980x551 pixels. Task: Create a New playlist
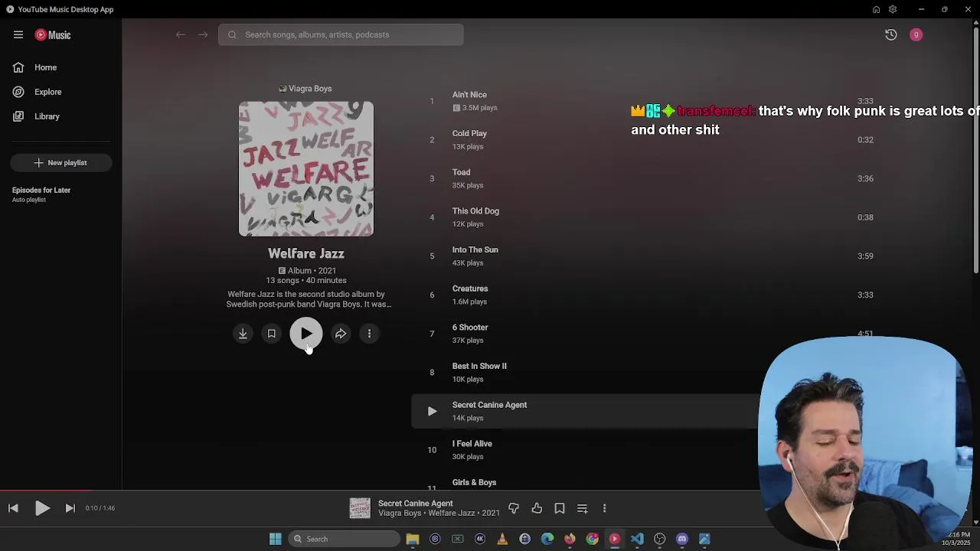pyautogui.click(x=61, y=163)
